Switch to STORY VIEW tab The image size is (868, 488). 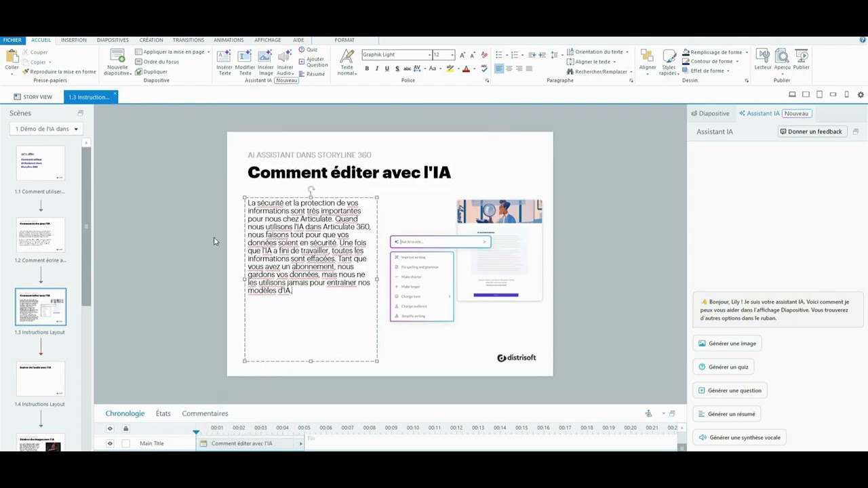coord(33,97)
